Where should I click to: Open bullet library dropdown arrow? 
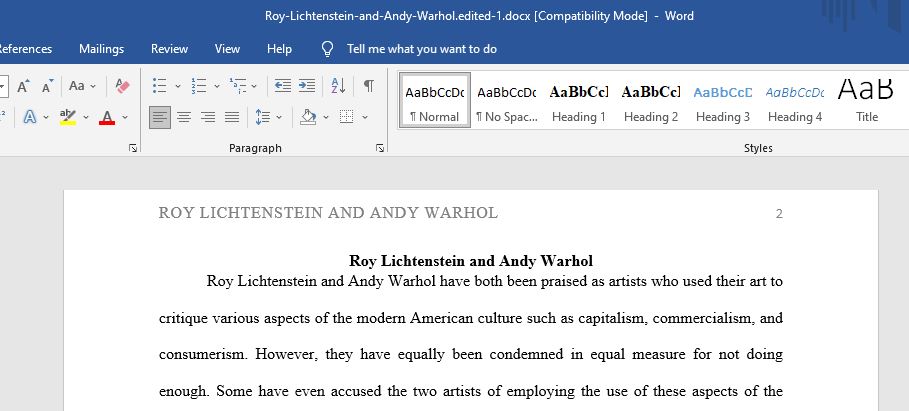pyautogui.click(x=177, y=86)
